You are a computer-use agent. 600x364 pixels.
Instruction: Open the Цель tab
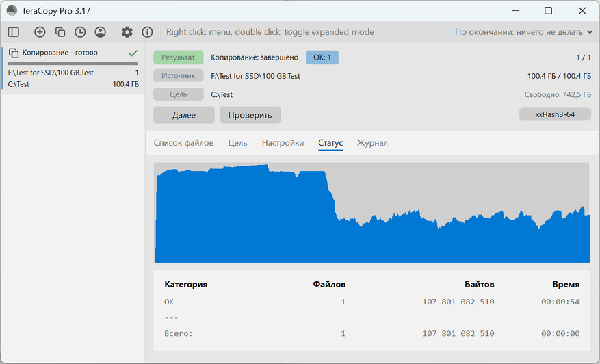click(x=237, y=143)
